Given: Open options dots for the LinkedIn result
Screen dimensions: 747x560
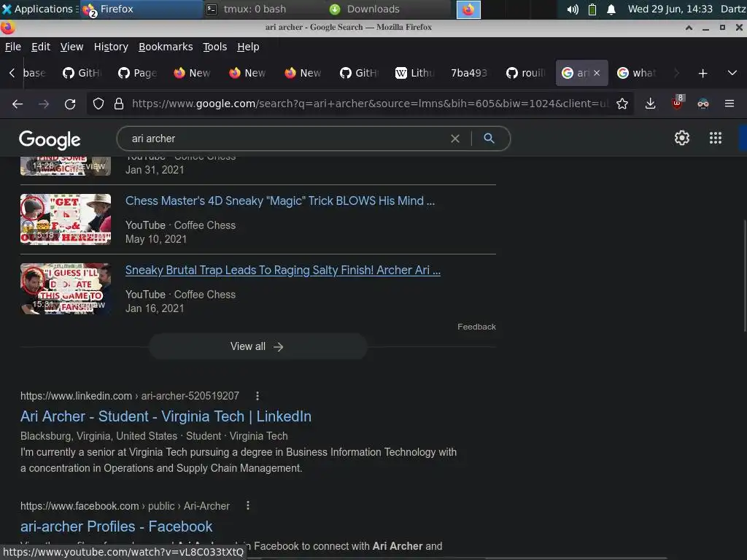Looking at the screenshot, I should 258,396.
